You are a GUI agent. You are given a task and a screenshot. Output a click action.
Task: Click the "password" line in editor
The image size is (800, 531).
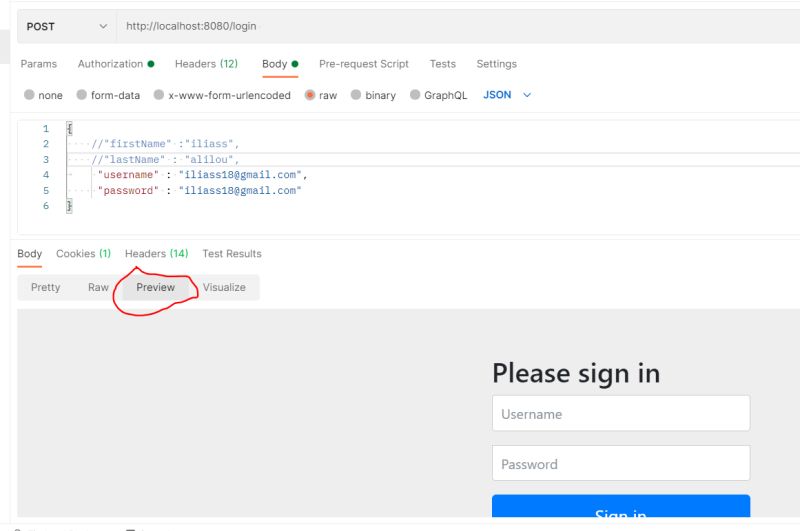[199, 190]
